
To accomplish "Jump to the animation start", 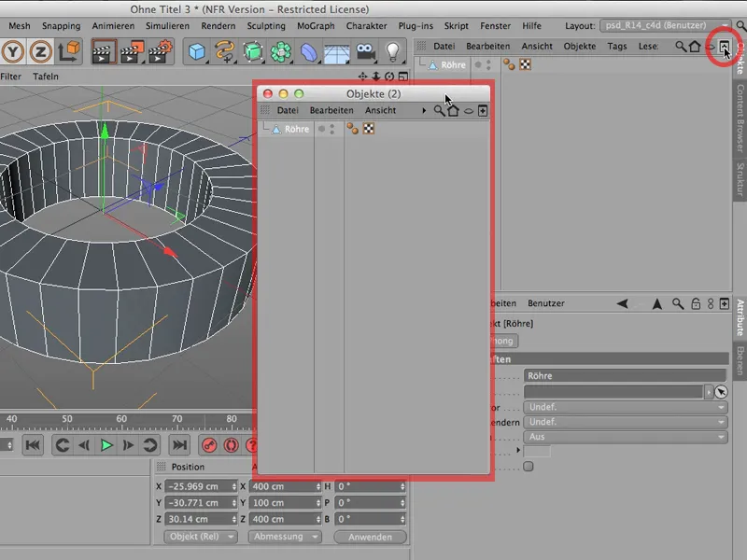I will [x=33, y=445].
